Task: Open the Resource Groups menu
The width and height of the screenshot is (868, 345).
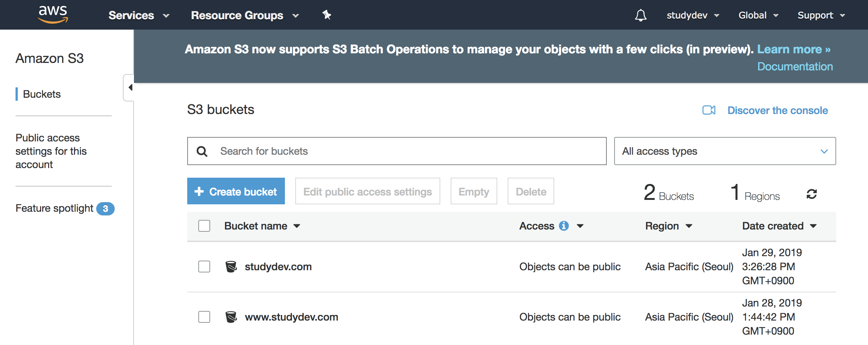Action: 245,16
